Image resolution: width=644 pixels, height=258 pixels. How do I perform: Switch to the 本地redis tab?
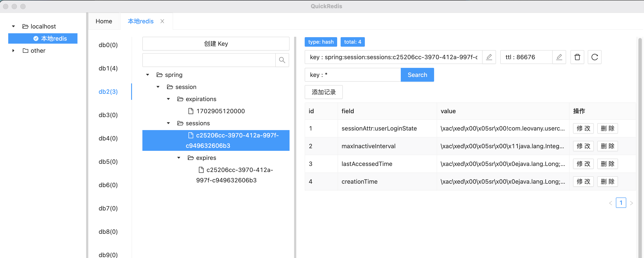[x=140, y=21]
